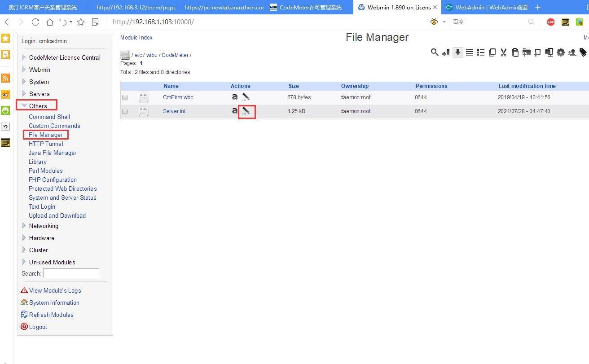Click the tag label toolbar icon

[x=583, y=53]
